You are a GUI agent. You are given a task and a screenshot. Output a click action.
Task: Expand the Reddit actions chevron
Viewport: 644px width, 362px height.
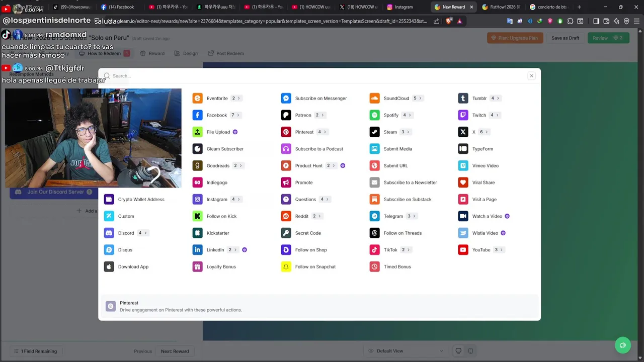319,216
